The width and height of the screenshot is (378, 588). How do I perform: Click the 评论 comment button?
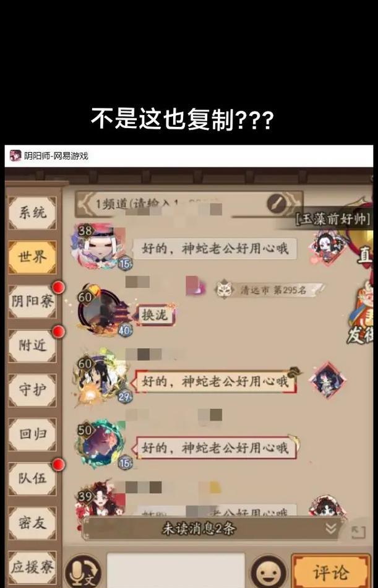point(331,573)
